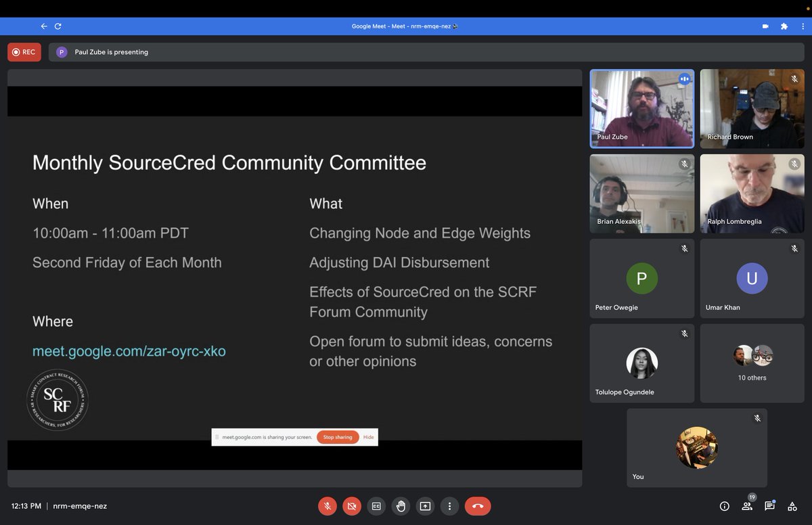Open the browser three-dot menu
Image resolution: width=812 pixels, height=525 pixels.
[802, 26]
